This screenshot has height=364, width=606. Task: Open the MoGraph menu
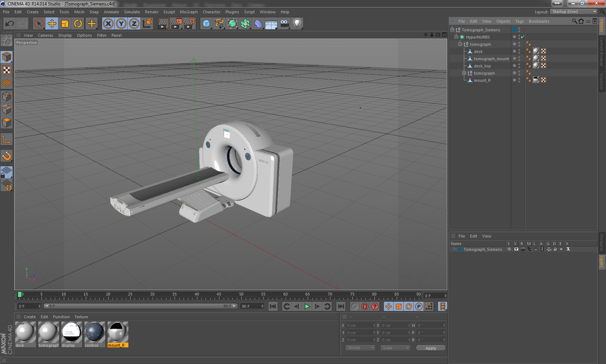(x=189, y=12)
